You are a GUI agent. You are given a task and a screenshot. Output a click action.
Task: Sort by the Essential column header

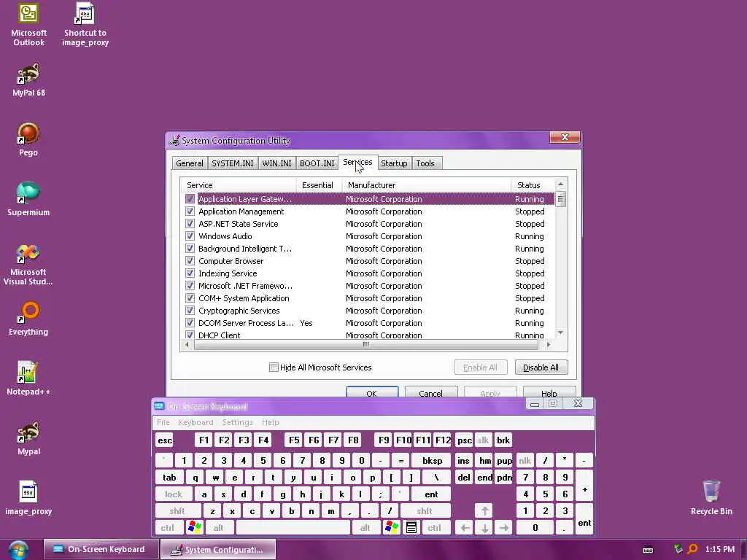319,184
